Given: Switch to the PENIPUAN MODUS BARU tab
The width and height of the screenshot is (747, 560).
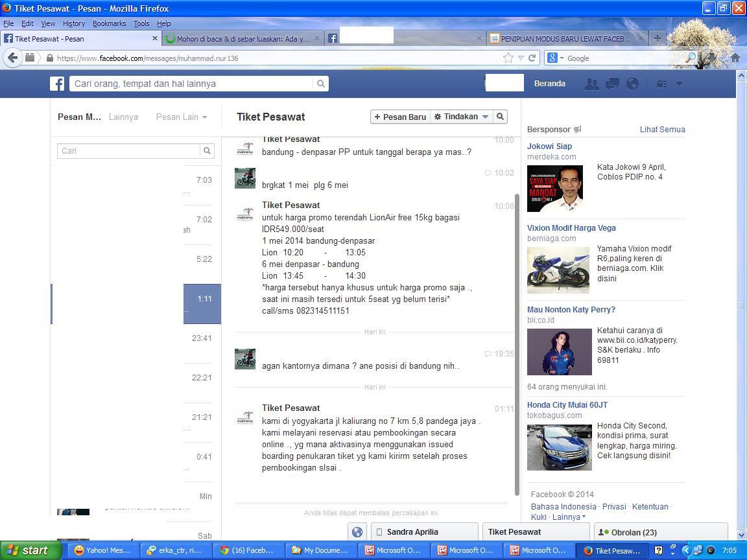Looking at the screenshot, I should [x=567, y=39].
